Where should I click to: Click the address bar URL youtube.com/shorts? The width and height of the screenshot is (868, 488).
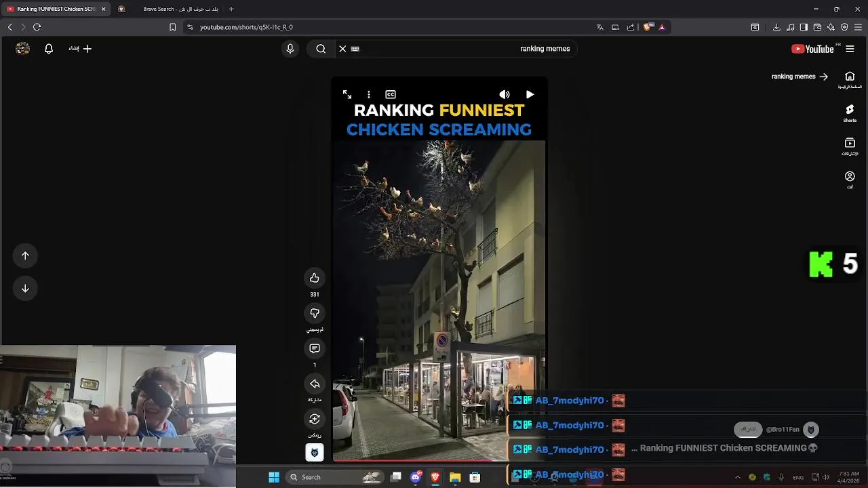246,27
